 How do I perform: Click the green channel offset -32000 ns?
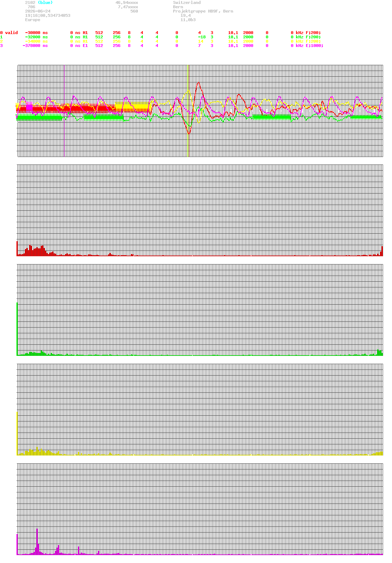click(x=36, y=37)
